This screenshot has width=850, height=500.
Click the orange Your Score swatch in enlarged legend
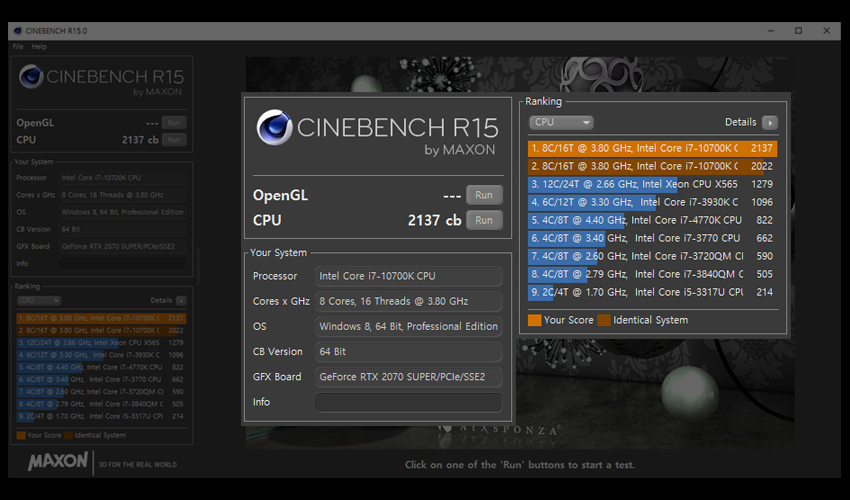[x=535, y=320]
